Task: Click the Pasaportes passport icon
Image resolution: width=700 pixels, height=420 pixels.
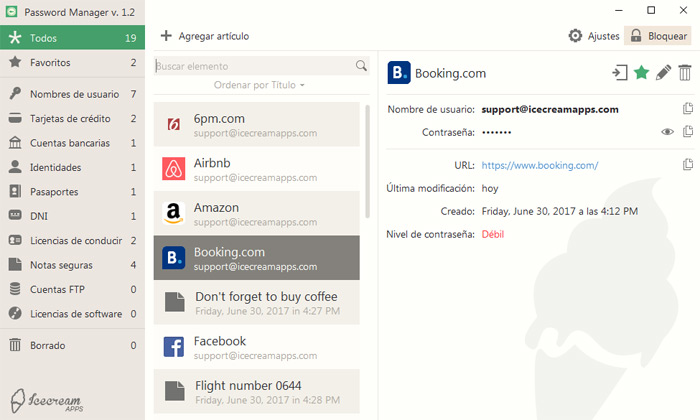Action: [15, 191]
